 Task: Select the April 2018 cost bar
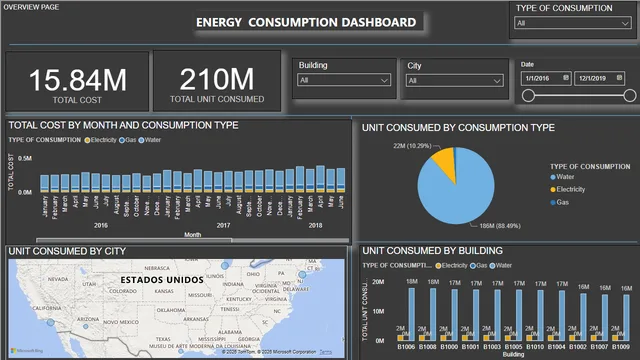pos(320,179)
